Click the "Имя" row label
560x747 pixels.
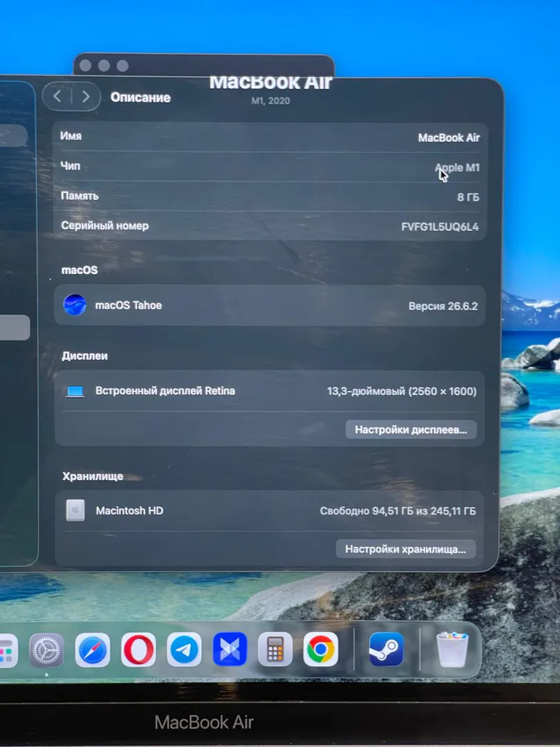pos(71,136)
